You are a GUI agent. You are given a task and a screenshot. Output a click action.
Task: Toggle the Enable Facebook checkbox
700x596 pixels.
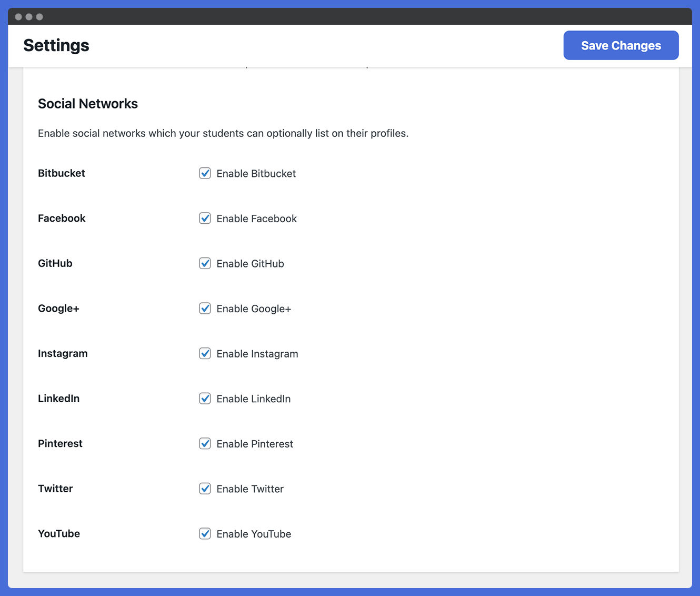(x=205, y=218)
